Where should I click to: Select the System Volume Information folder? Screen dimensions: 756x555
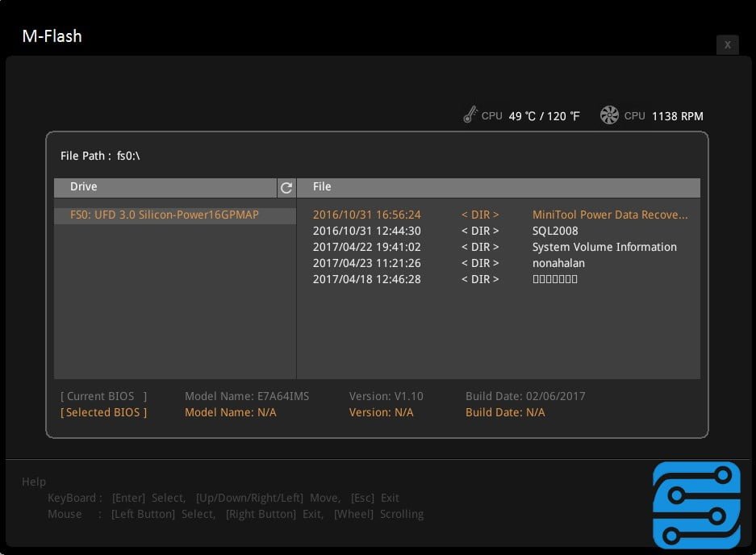604,248
